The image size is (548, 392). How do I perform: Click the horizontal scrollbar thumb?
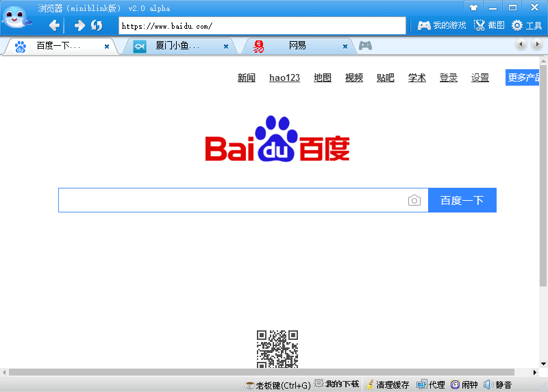tap(262, 372)
